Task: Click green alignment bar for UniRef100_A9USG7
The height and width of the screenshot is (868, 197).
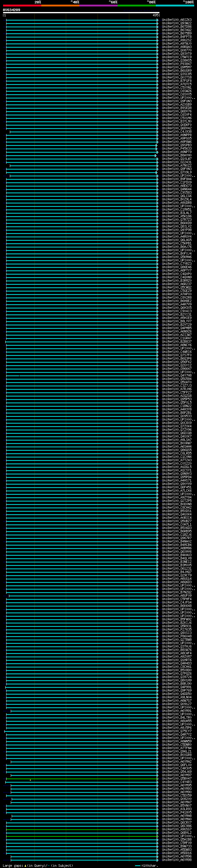Action: pyautogui.click(x=82, y=829)
